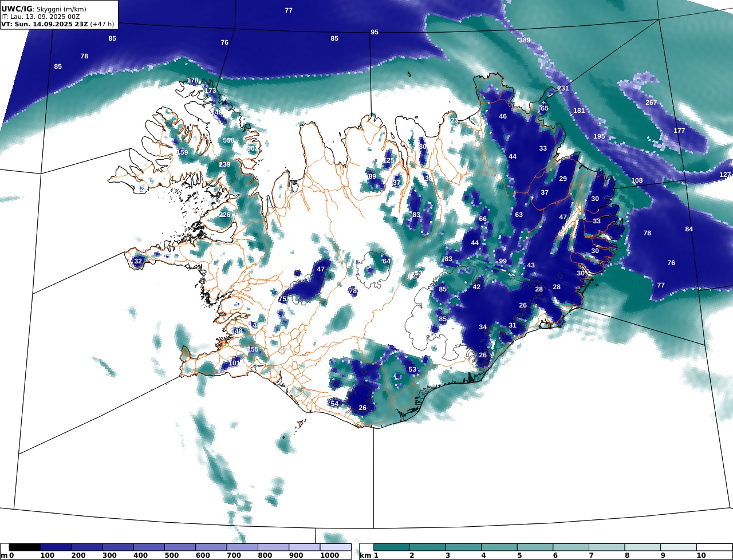This screenshot has width=733, height=560.
Task: Click the map value '148' in the southwest
Action: 237,331
